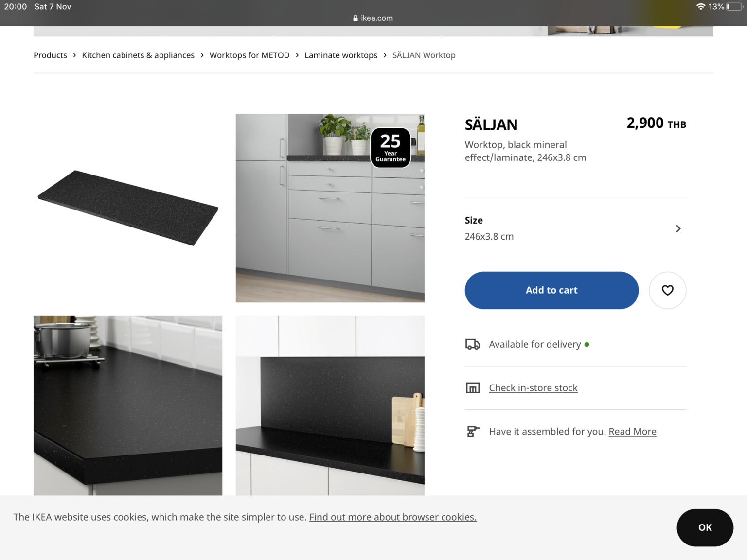The width and height of the screenshot is (747, 560).
Task: Open Laminate worktops breadcrumb
Action: [341, 55]
